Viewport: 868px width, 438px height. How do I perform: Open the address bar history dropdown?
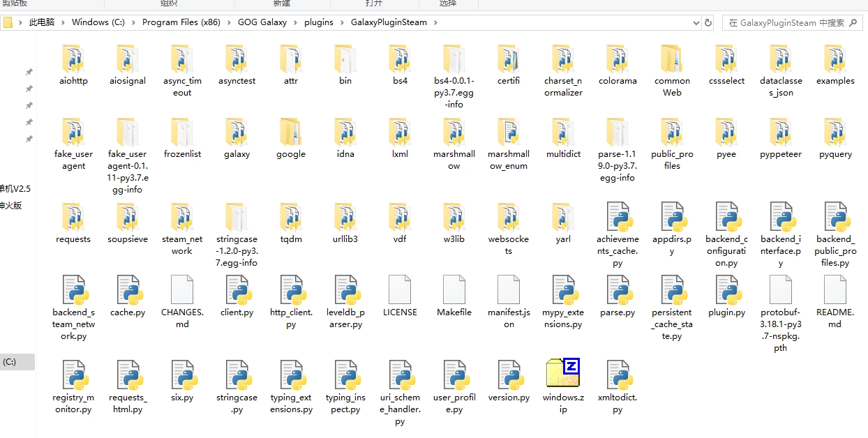tap(696, 22)
